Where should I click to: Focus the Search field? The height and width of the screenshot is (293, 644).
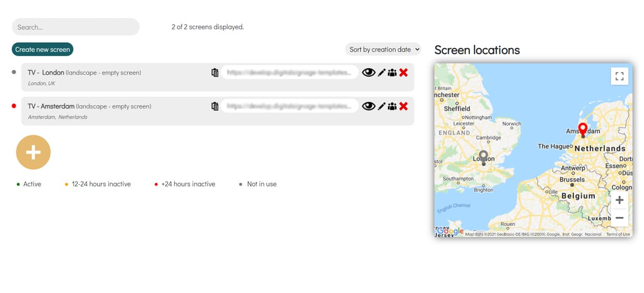76,27
